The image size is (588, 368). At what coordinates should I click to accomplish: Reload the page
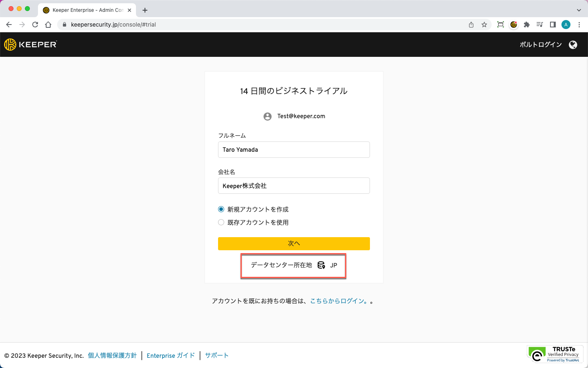tap(35, 25)
